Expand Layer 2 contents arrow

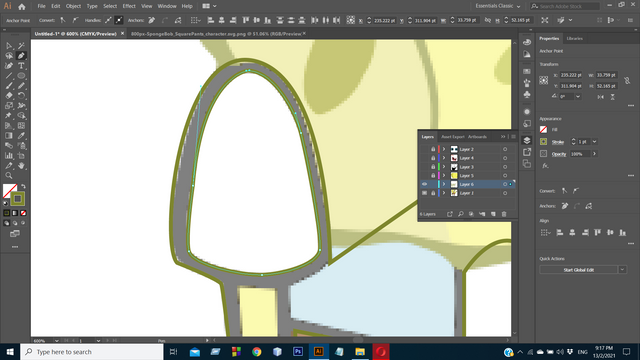coord(444,149)
